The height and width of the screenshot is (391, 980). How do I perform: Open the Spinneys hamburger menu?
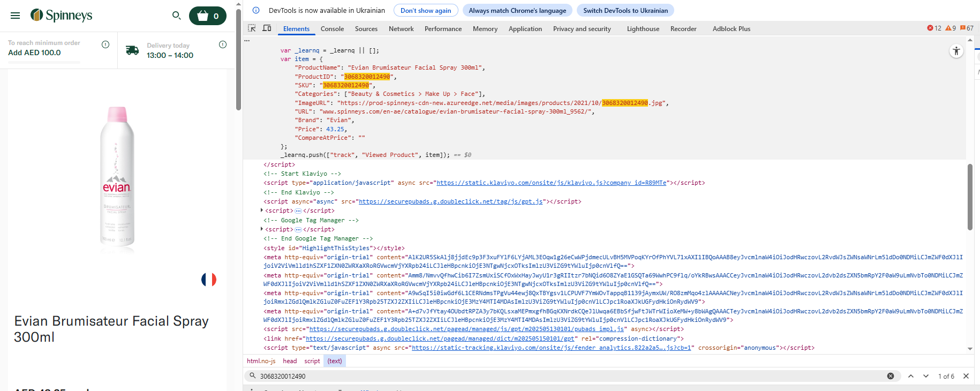tap(16, 16)
